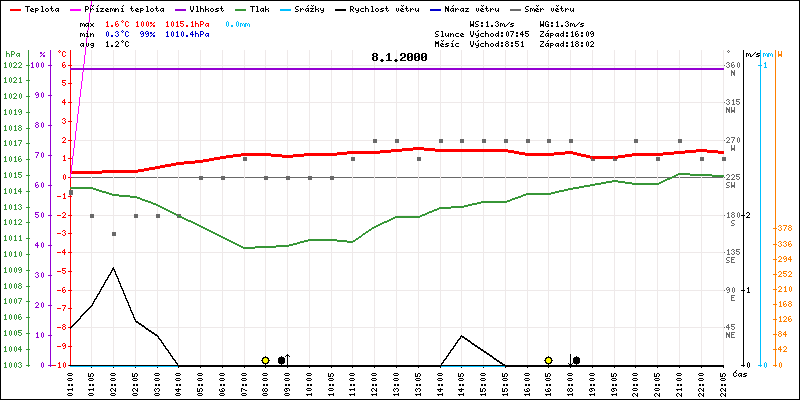The width and height of the screenshot is (800, 400).
Task: Click the sunrise sun icon near 08:00
Action: (x=265, y=360)
